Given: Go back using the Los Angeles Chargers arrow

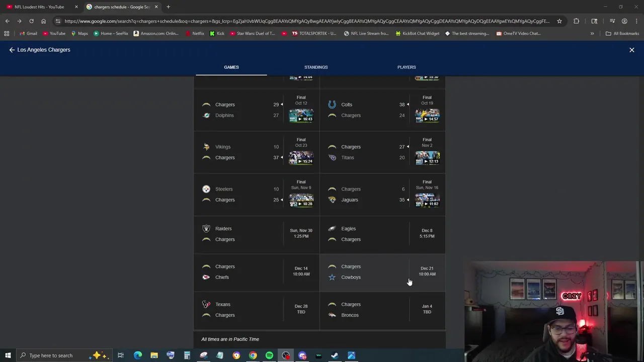Looking at the screenshot, I should tap(12, 50).
